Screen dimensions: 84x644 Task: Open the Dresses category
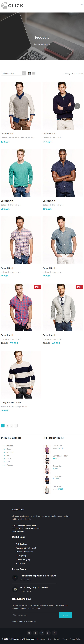click(x=10, y=452)
